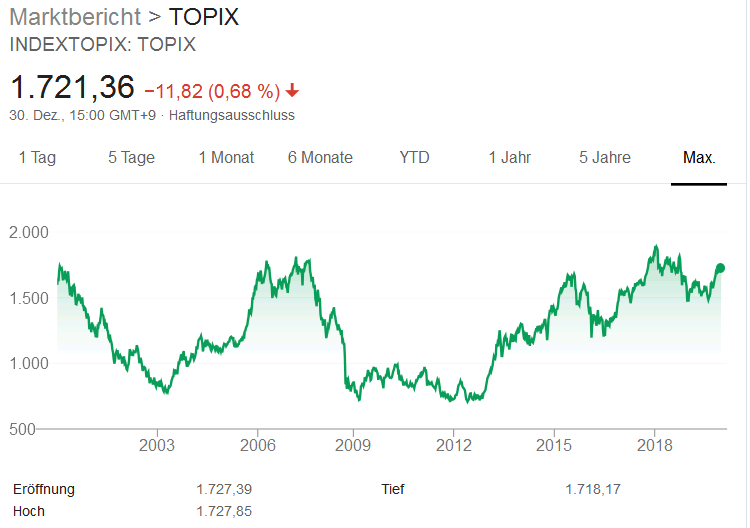Click the red down arrow next to the price change
The height and width of the screenshot is (528, 750).
point(292,91)
